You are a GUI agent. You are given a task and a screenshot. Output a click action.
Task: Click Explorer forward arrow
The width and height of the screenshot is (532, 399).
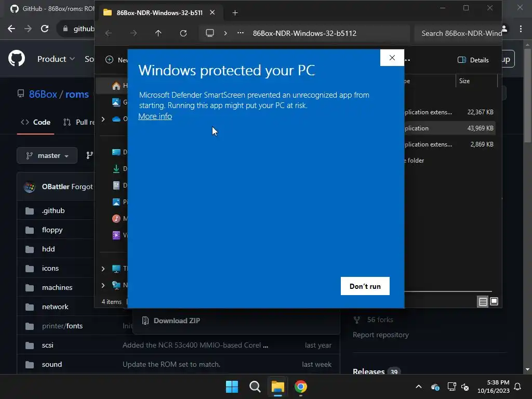[x=134, y=33]
